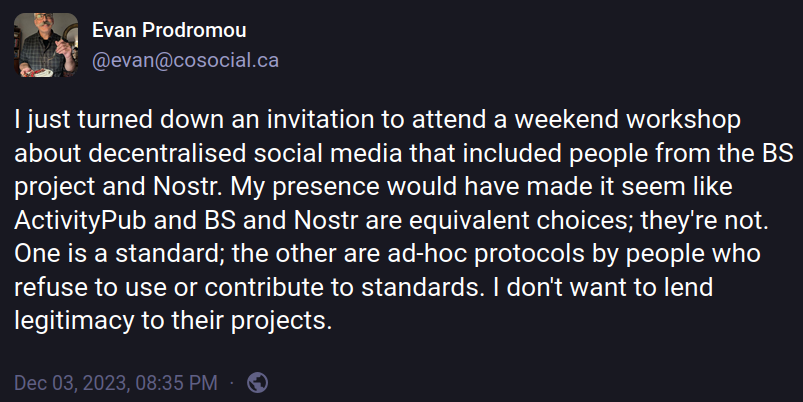Open the Dec 03, 2023 timestamp permalink
Image resolution: width=803 pixels, height=402 pixels.
tap(116, 382)
